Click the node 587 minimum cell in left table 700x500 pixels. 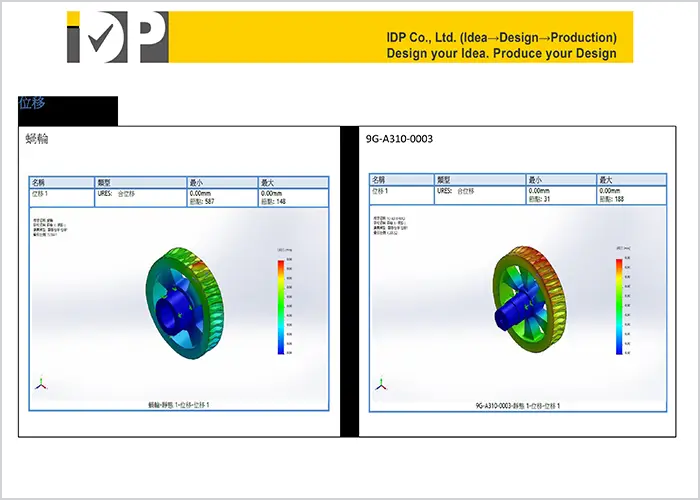click(x=204, y=202)
